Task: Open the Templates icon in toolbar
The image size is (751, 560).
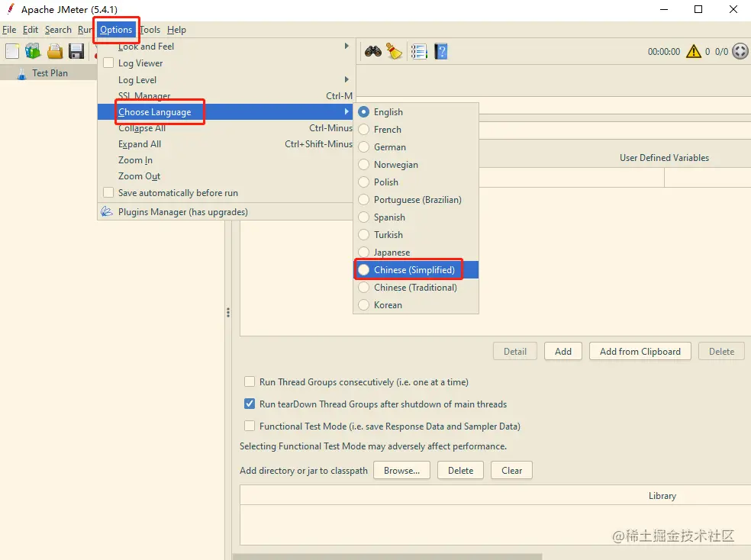Action: click(x=33, y=50)
